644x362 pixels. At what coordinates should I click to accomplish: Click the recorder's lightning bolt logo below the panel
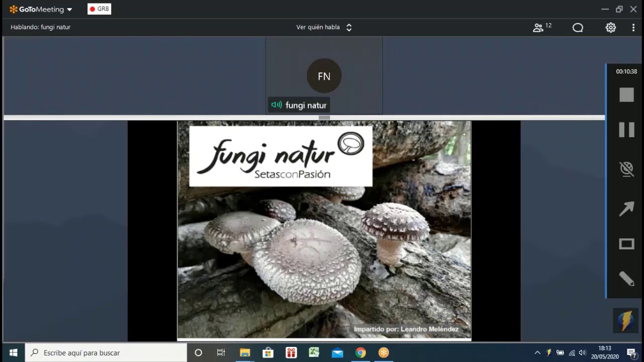click(625, 320)
